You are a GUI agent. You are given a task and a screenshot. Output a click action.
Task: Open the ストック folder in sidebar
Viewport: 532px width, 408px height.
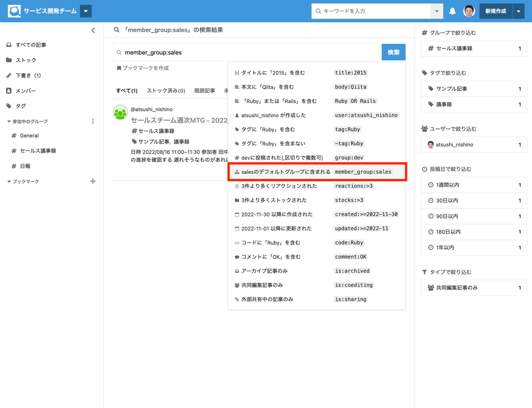click(26, 60)
